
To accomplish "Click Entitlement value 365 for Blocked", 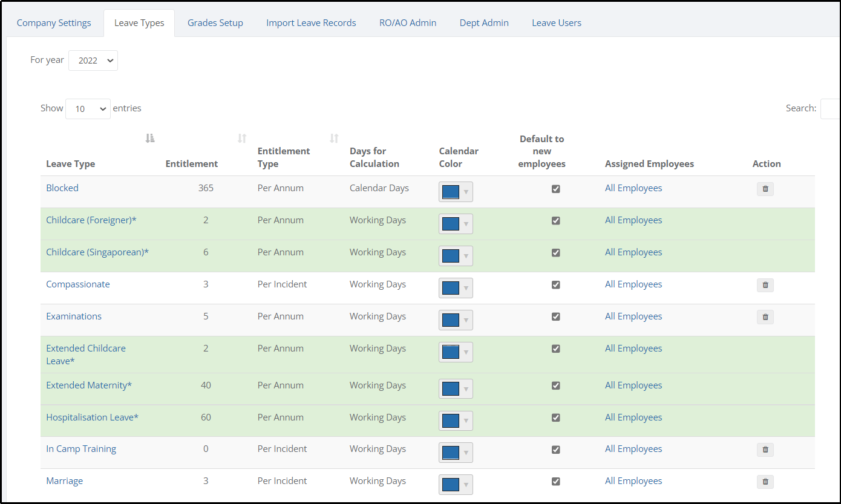I will (x=206, y=188).
